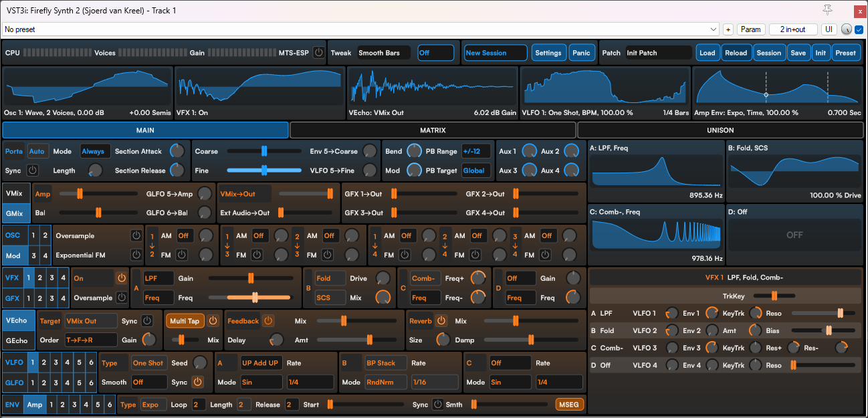Screen dimensions: 868x418
Task: Adjust the Fine tuning slider
Action: pos(264,170)
